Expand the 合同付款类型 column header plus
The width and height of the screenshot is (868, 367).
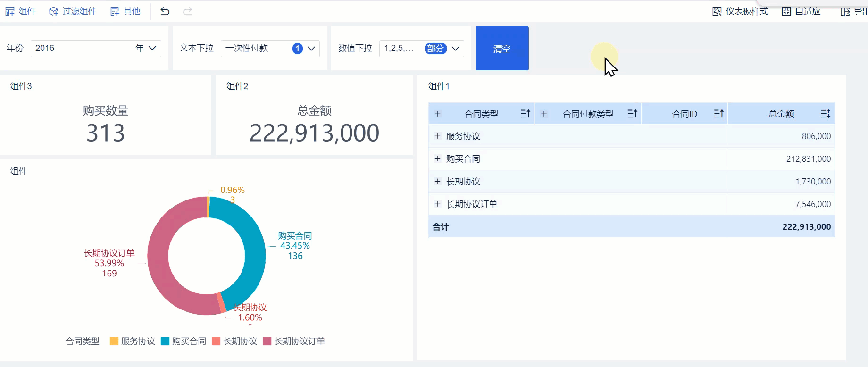(x=544, y=114)
